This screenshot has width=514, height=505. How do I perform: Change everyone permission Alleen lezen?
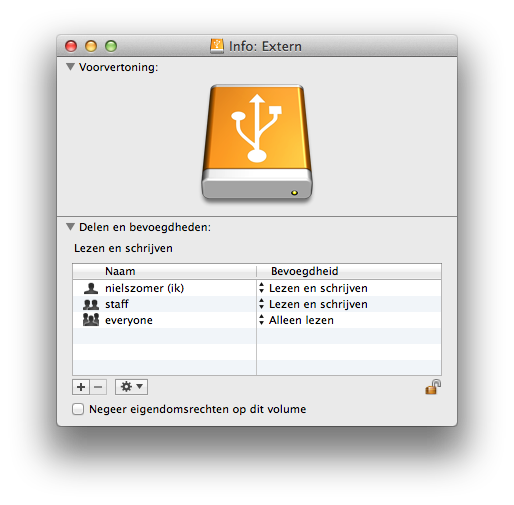[x=296, y=320]
